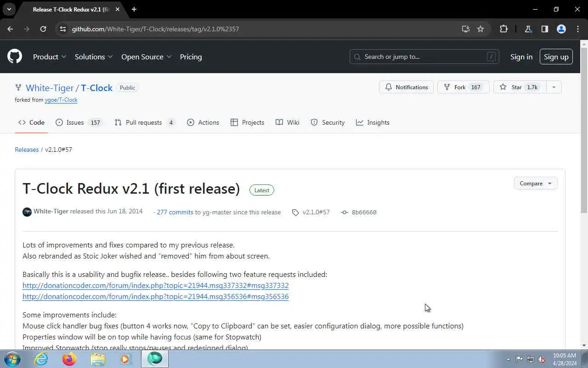Expand the Open Source menu
Viewport: 588px width, 368px height.
(147, 57)
